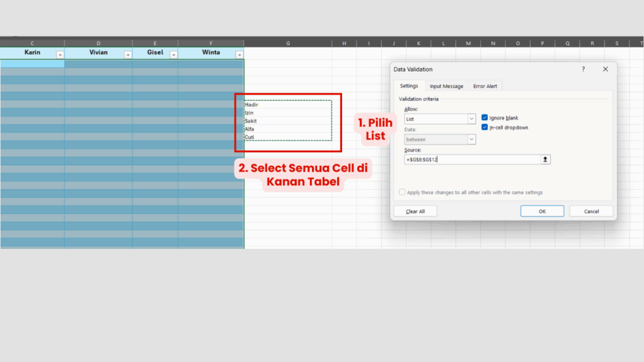The image size is (644, 362).
Task: Switch to the Input Message tab
Action: (447, 86)
